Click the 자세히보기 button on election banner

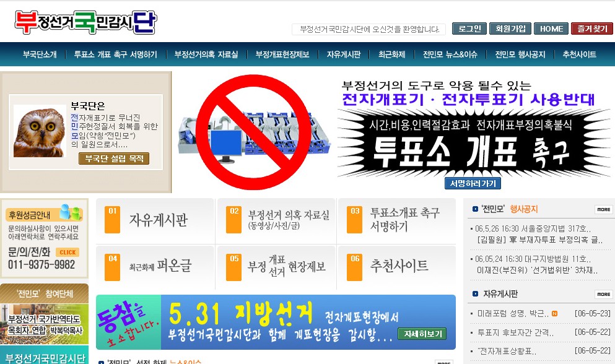tap(421, 334)
